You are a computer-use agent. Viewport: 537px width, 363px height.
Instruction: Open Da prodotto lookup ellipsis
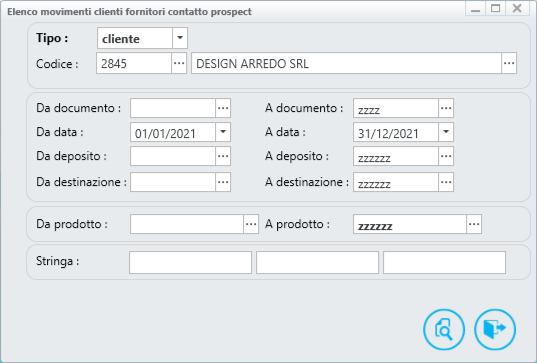point(251,224)
